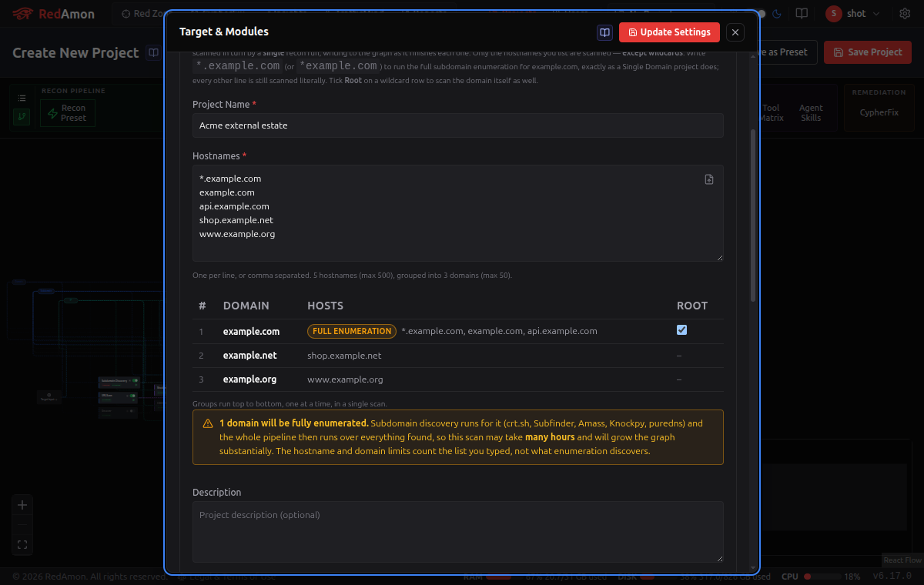
Task: Open the settings gear in top-right corner
Action: pos(905,13)
